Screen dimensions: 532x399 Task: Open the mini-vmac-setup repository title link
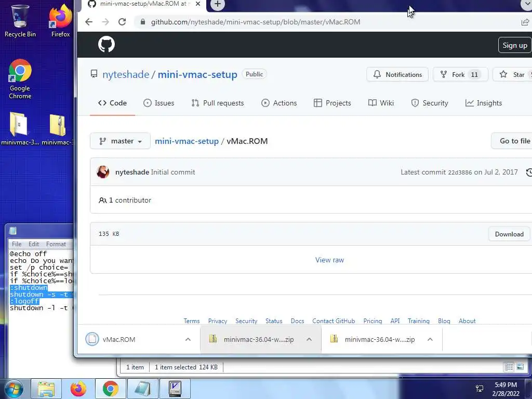[197, 75]
